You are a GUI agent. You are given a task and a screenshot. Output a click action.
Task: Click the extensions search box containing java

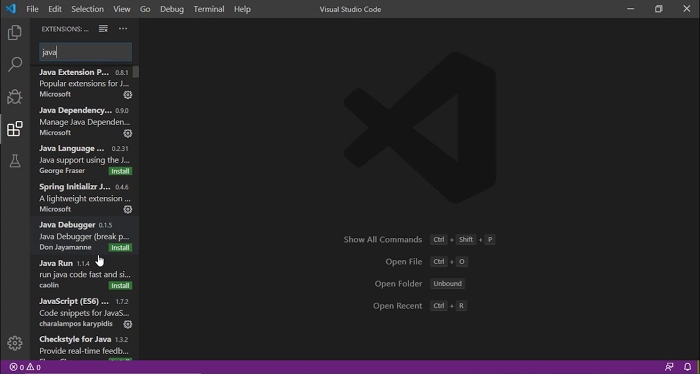click(x=85, y=52)
